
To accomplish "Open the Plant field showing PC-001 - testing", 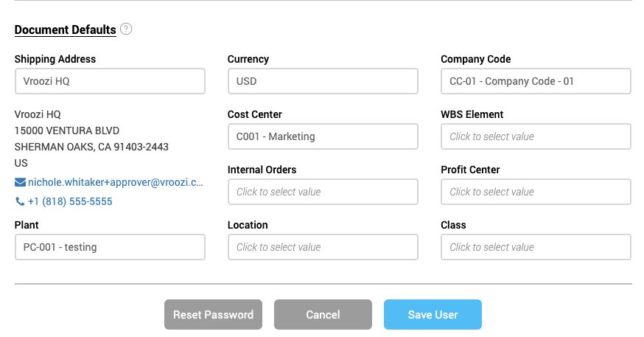I will pyautogui.click(x=110, y=247).
